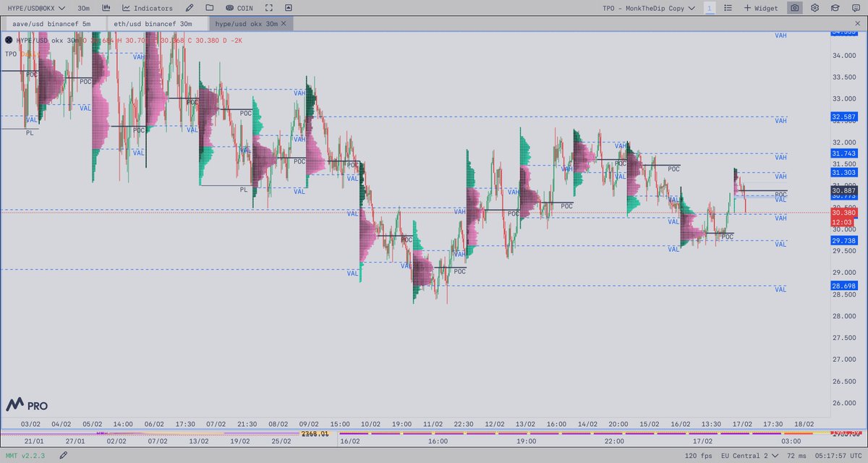Open TPO - MonkTheDip Copy layout dropdown
The height and width of the screenshot is (463, 868).
[649, 8]
